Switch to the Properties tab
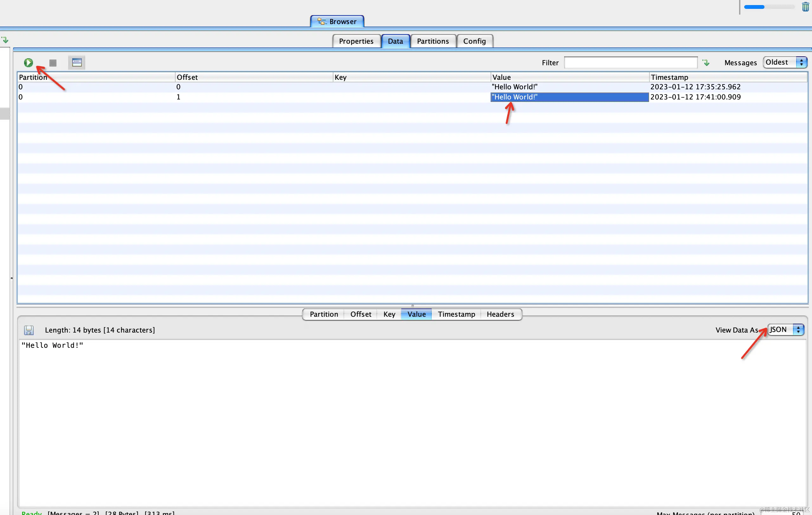Screen dimensions: 812x515 point(356,41)
